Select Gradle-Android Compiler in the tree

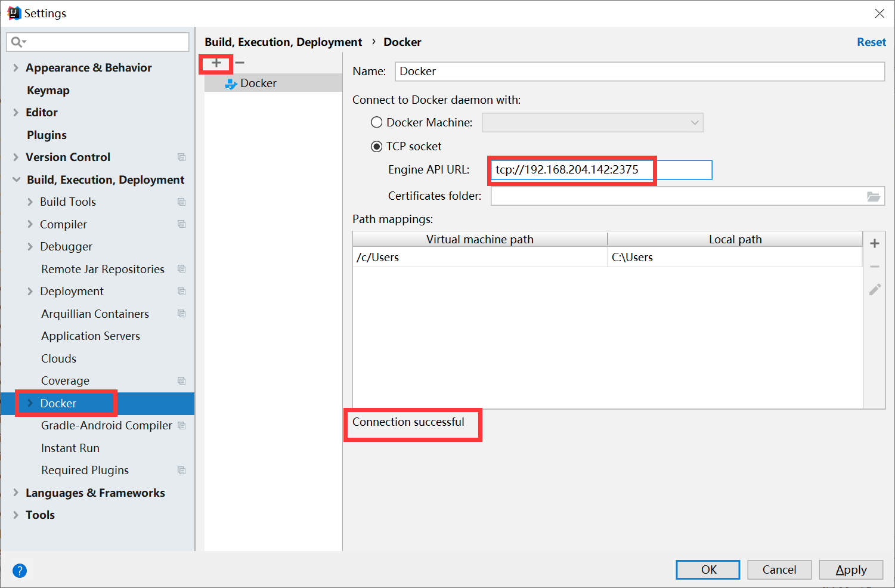pos(107,426)
